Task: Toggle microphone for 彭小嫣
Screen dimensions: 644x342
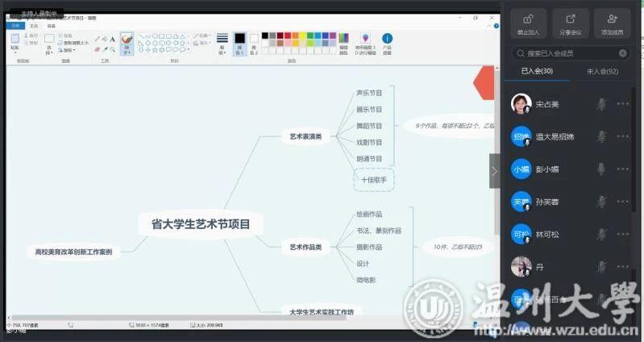Action: [600, 169]
